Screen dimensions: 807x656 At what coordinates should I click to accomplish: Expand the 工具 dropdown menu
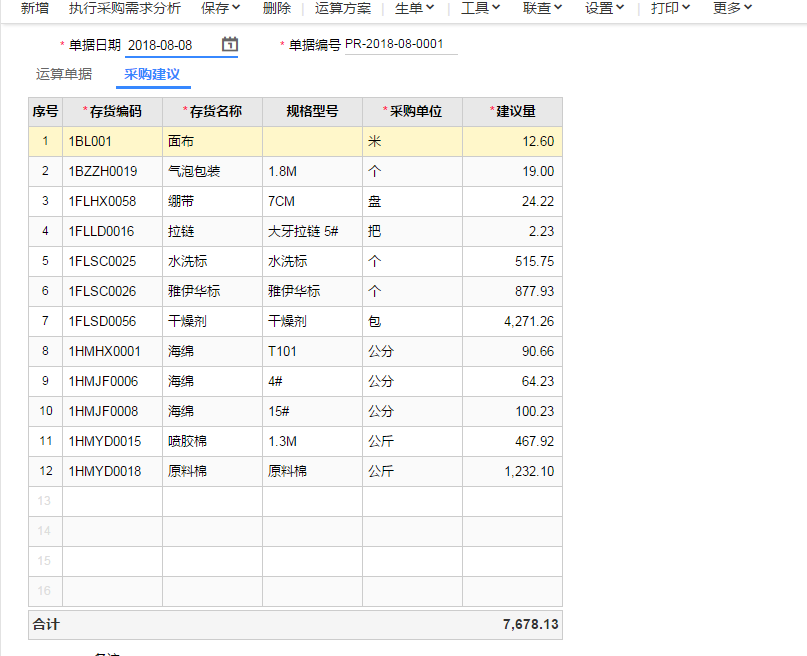click(x=480, y=8)
